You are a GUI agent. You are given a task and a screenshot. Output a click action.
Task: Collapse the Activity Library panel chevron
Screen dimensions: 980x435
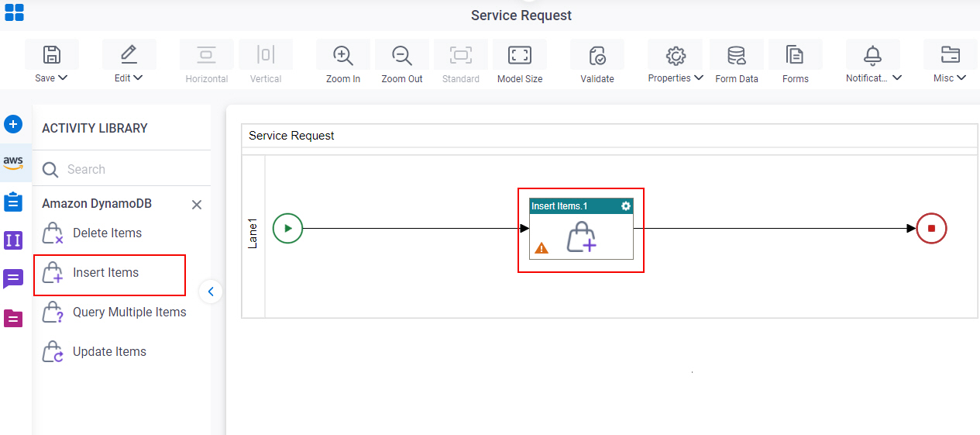coord(211,292)
